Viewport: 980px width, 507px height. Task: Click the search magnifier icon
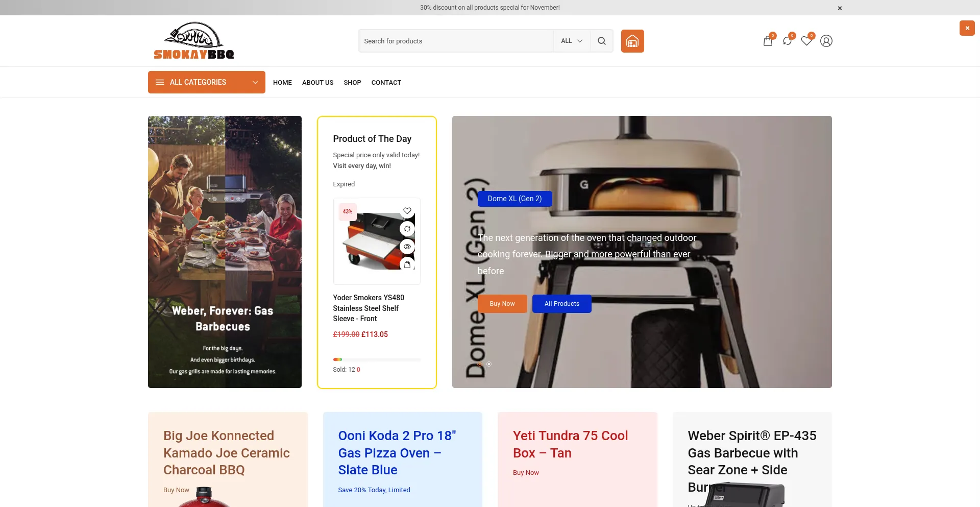[601, 41]
